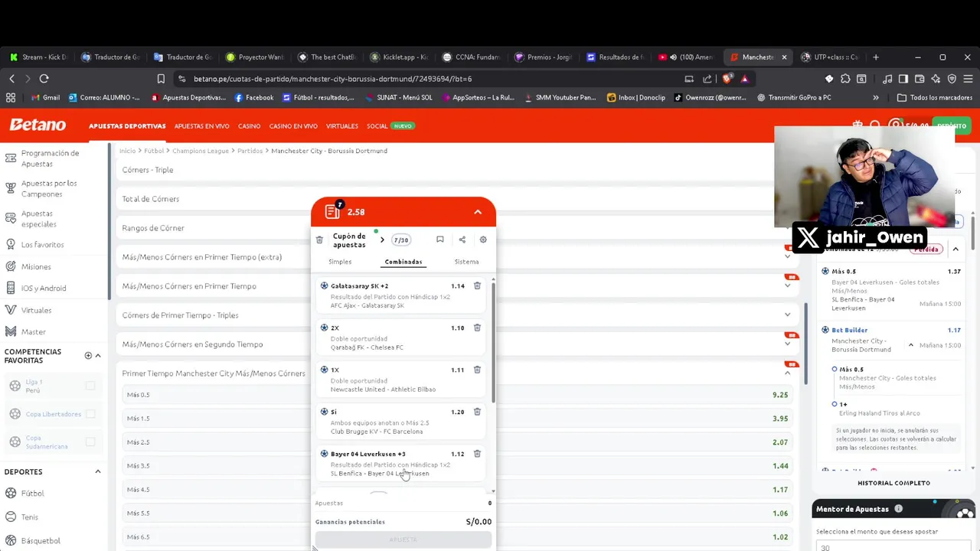Click the bet slip list scrollbar

click(494, 341)
